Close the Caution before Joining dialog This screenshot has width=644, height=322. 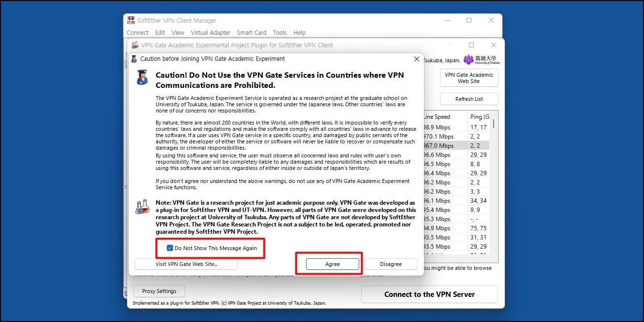click(x=417, y=59)
